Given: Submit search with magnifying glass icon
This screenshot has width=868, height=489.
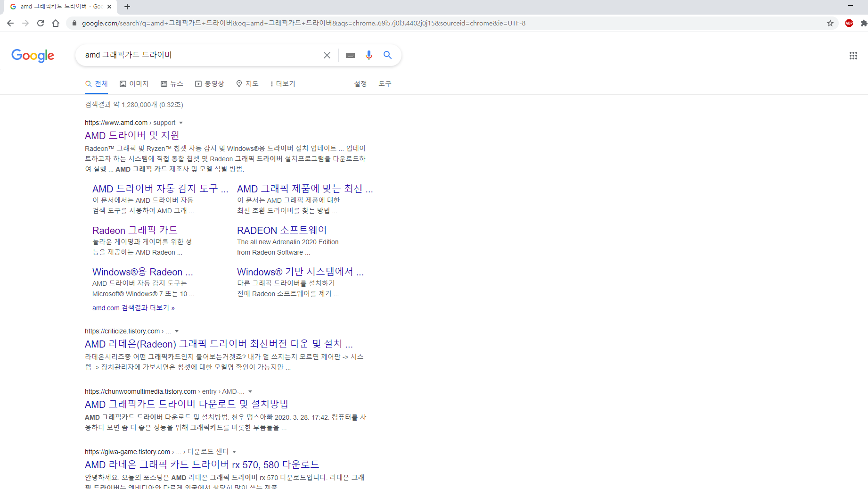Looking at the screenshot, I should (387, 55).
